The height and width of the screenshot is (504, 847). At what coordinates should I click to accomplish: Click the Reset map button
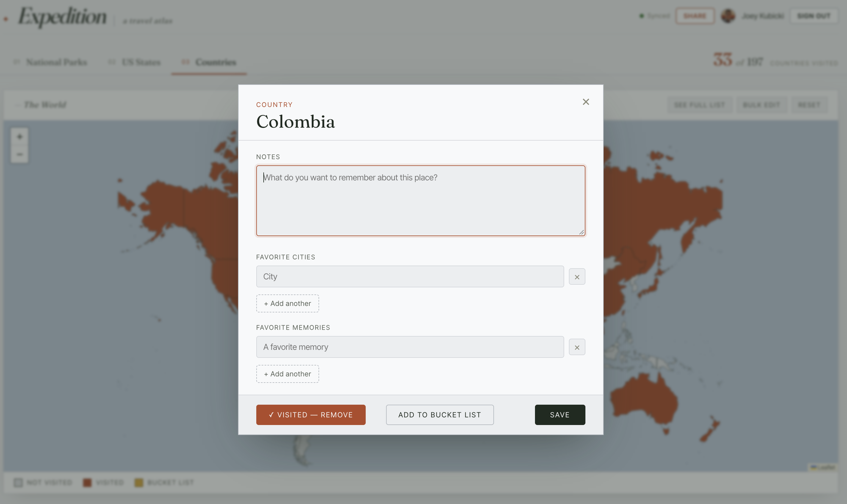tap(809, 105)
